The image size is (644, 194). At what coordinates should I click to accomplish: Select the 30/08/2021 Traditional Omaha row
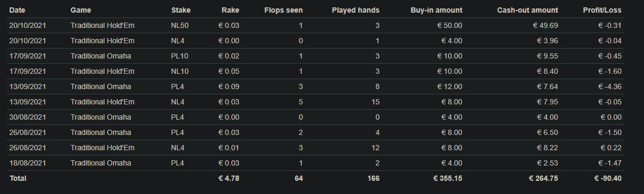[x=316, y=117]
